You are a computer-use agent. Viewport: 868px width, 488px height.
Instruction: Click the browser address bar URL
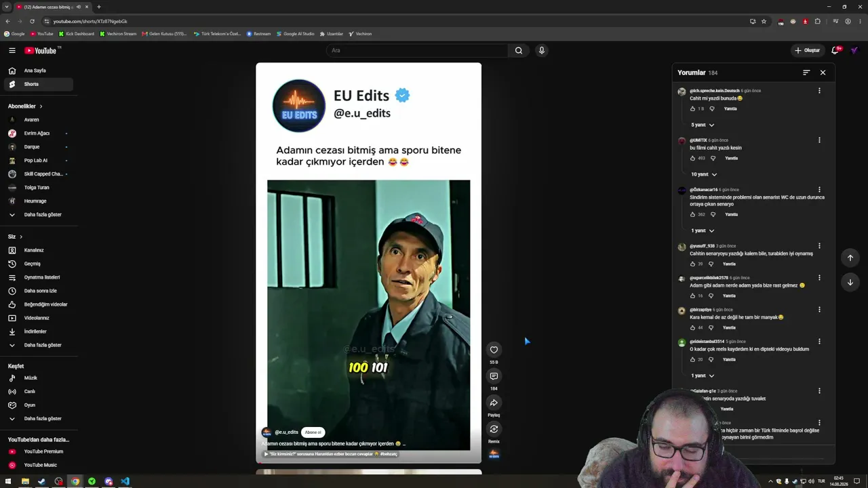coord(90,21)
